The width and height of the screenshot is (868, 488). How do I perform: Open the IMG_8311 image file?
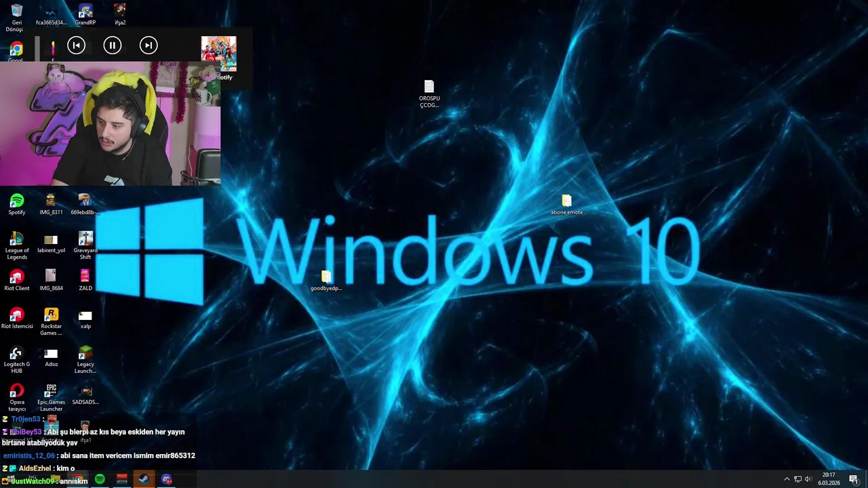point(51,205)
